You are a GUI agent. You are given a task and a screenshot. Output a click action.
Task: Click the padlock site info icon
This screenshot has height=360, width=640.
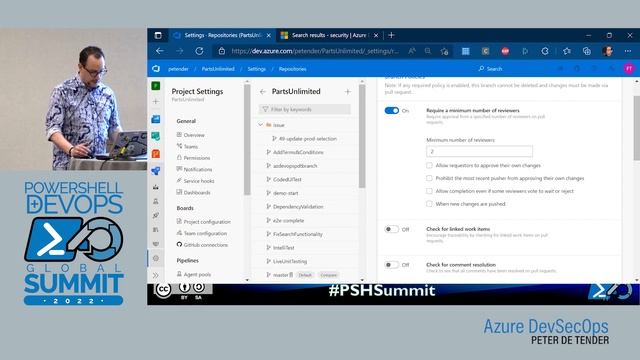222,51
